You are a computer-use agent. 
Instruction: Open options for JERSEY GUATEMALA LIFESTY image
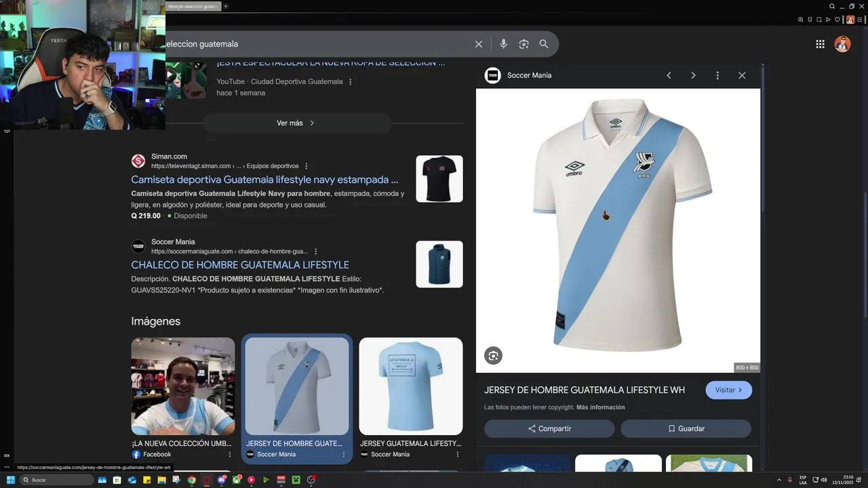(457, 454)
